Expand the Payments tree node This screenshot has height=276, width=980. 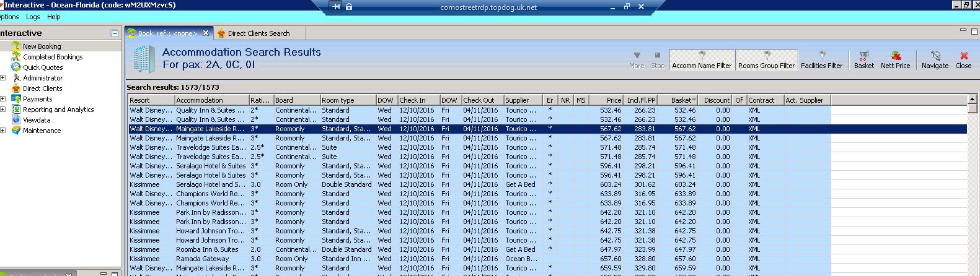(x=2, y=99)
